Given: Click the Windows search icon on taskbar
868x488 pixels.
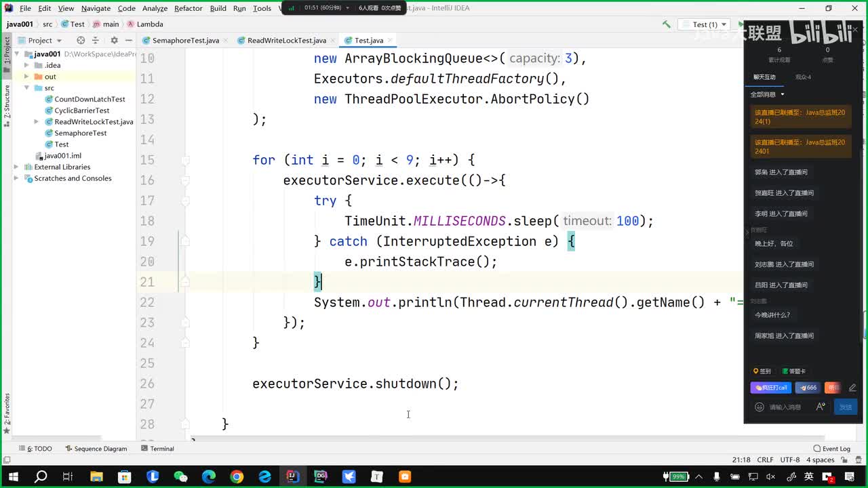Looking at the screenshot, I should point(41,476).
